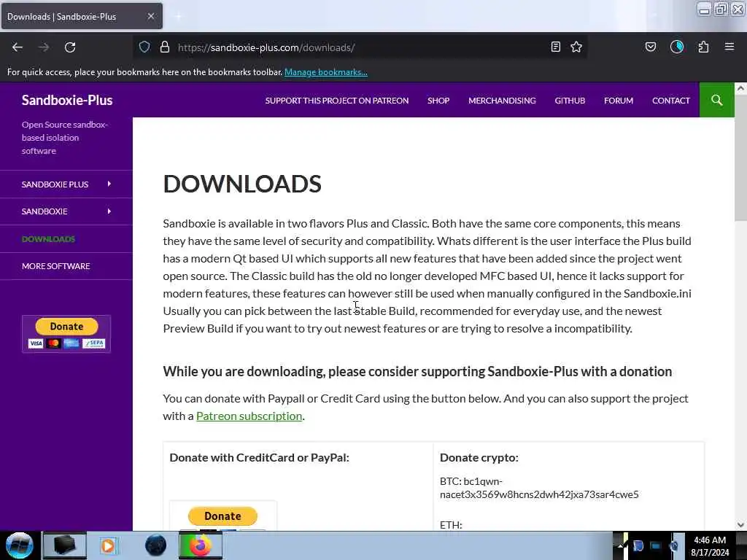Follow the Patreon subscription link
This screenshot has height=560, width=747.
pos(249,416)
